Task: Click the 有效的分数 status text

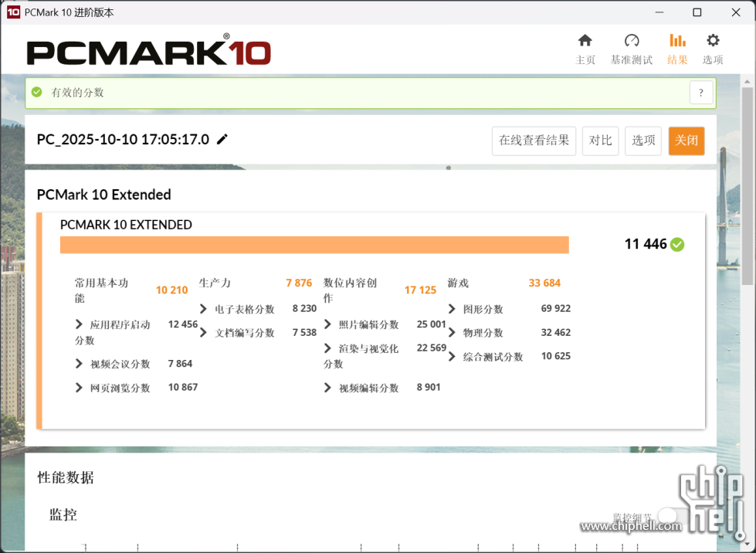Action: click(x=77, y=93)
